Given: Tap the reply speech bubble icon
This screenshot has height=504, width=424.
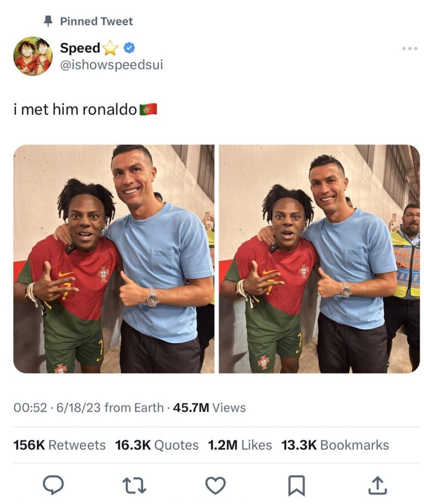Looking at the screenshot, I should [53, 485].
